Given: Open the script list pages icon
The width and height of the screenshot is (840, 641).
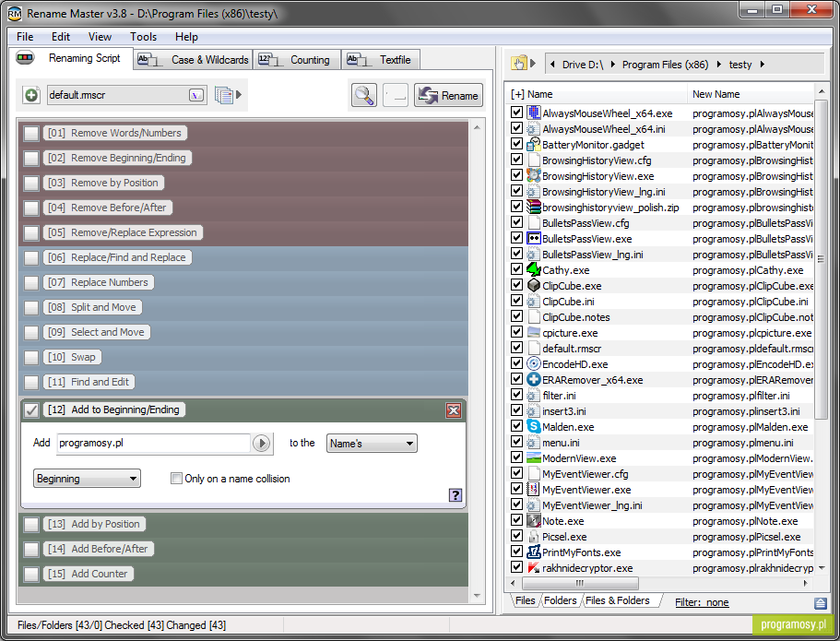Looking at the screenshot, I should click(x=224, y=95).
